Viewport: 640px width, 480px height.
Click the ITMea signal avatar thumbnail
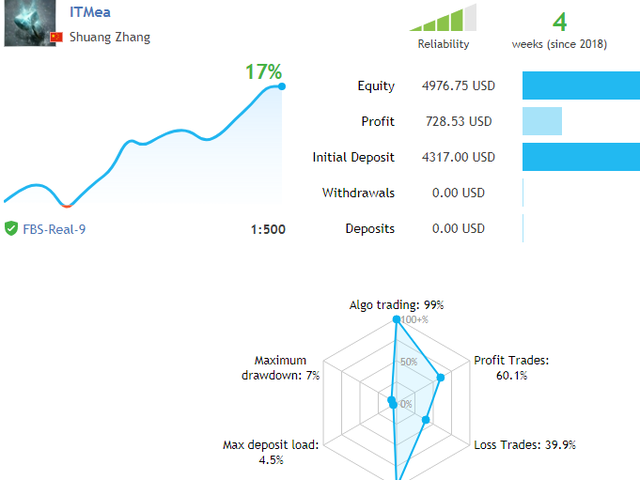click(x=30, y=23)
